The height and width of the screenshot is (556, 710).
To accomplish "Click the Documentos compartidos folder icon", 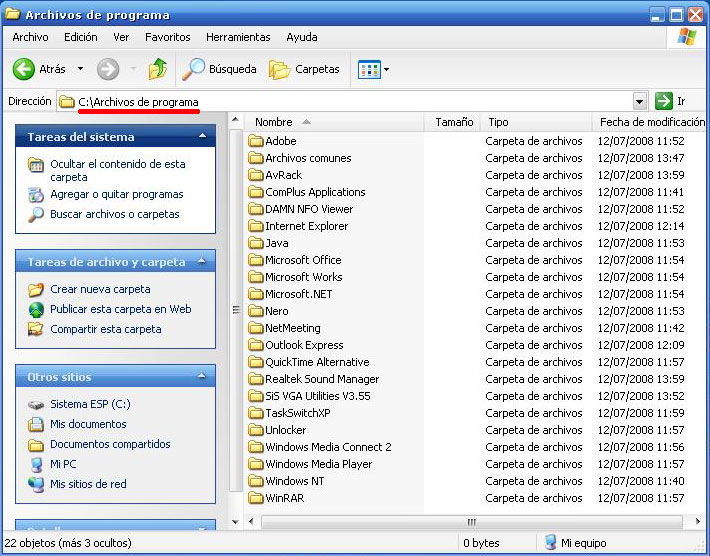I will [36, 445].
